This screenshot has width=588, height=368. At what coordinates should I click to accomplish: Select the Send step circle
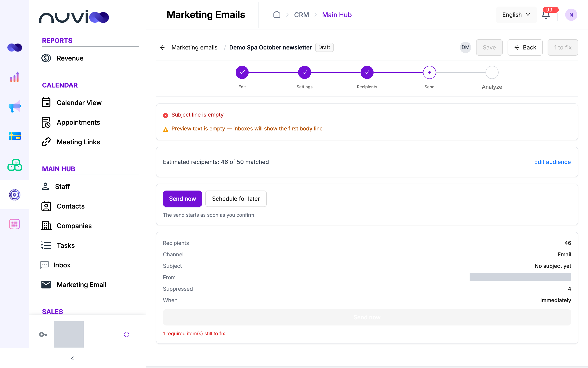(x=429, y=72)
